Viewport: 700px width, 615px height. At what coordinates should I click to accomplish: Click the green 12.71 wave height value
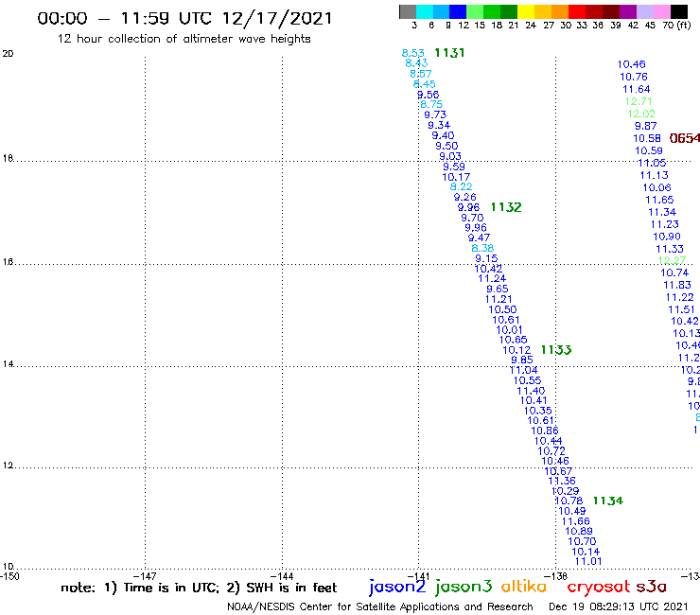point(639,101)
